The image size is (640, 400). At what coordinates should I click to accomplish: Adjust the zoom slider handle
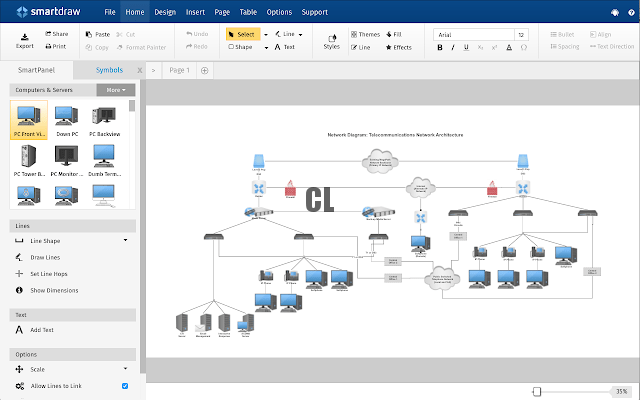(x=537, y=391)
